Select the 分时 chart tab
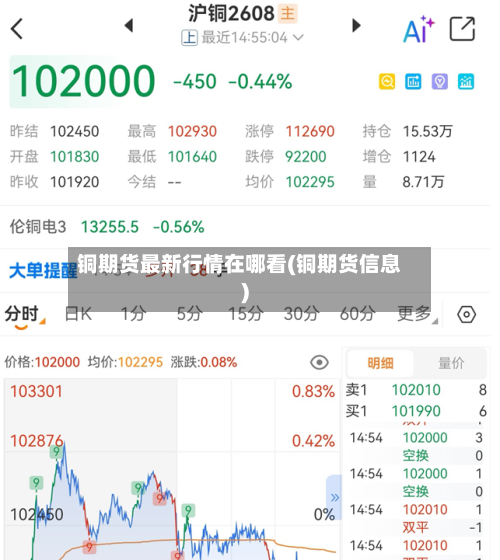Viewport: 500px width, 560px height. [x=22, y=315]
